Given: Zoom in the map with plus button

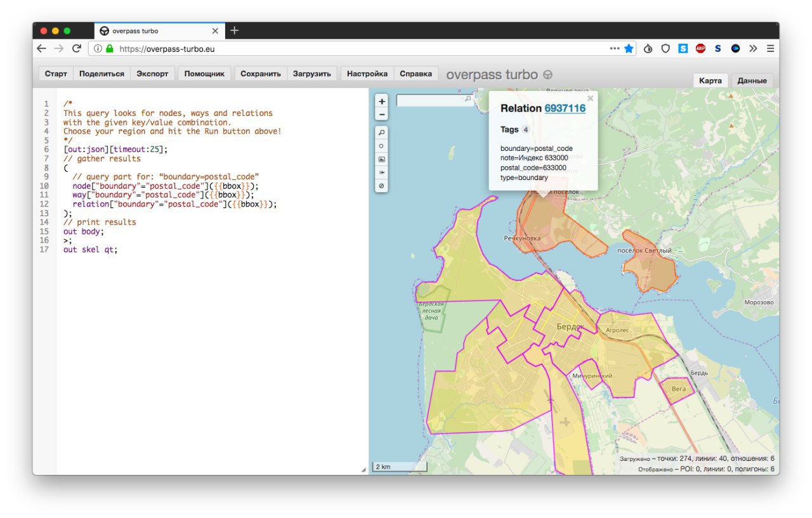Looking at the screenshot, I should pyautogui.click(x=382, y=101).
